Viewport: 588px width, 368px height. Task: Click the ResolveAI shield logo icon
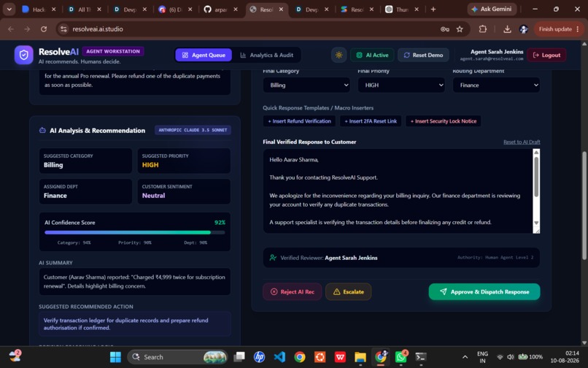click(x=23, y=55)
